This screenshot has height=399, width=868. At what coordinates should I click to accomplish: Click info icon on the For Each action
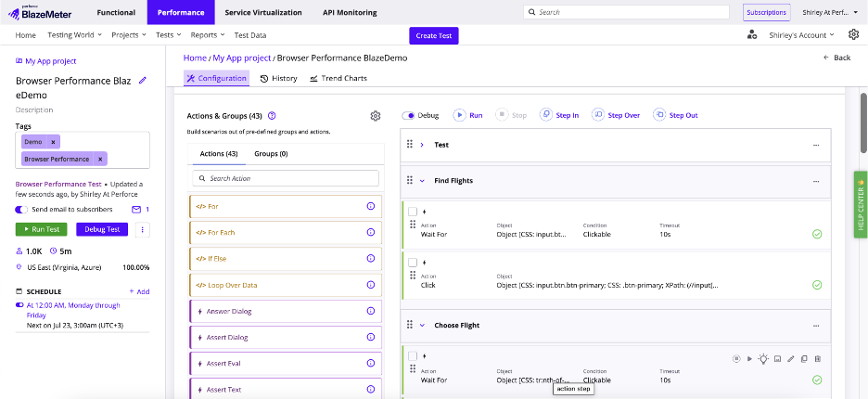pos(371,232)
